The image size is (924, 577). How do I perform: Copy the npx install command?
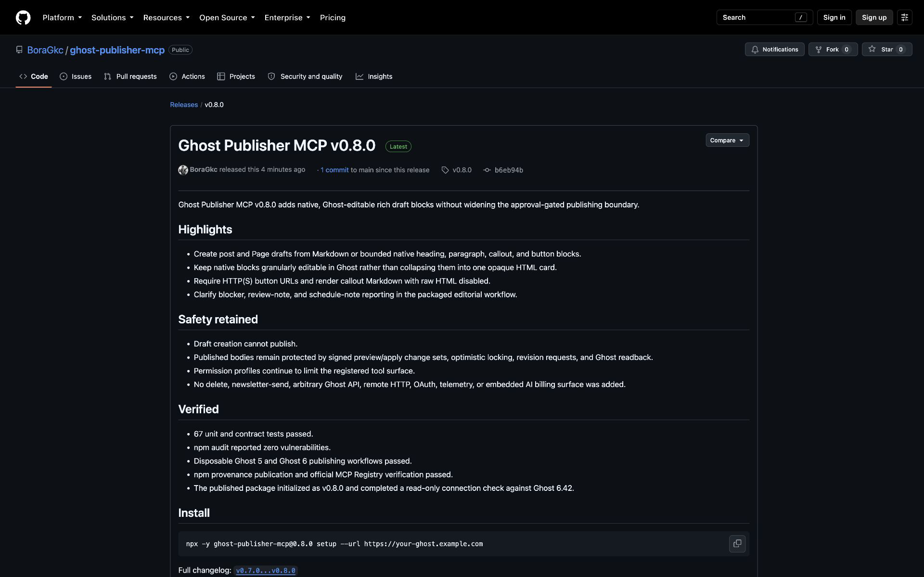tap(737, 544)
